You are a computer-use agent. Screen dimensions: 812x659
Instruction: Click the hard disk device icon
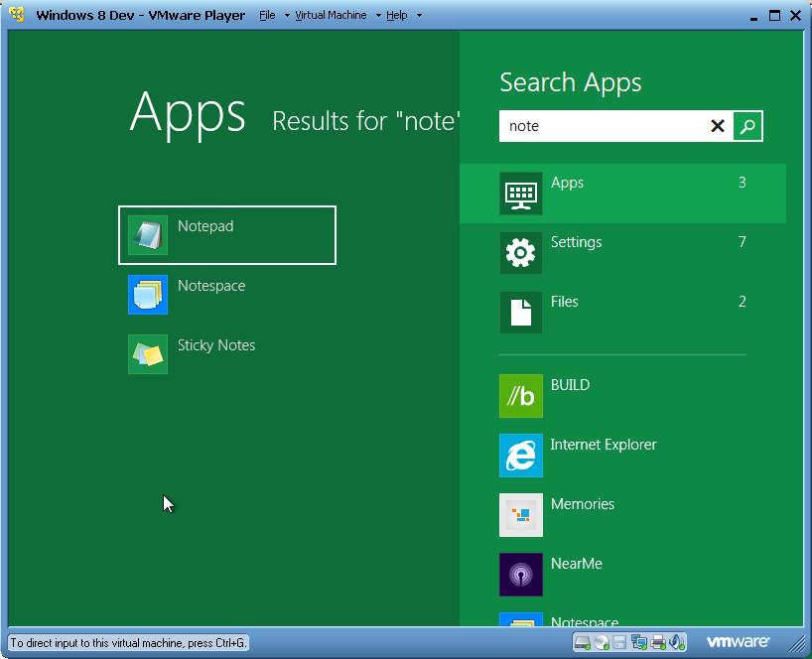coord(582,642)
